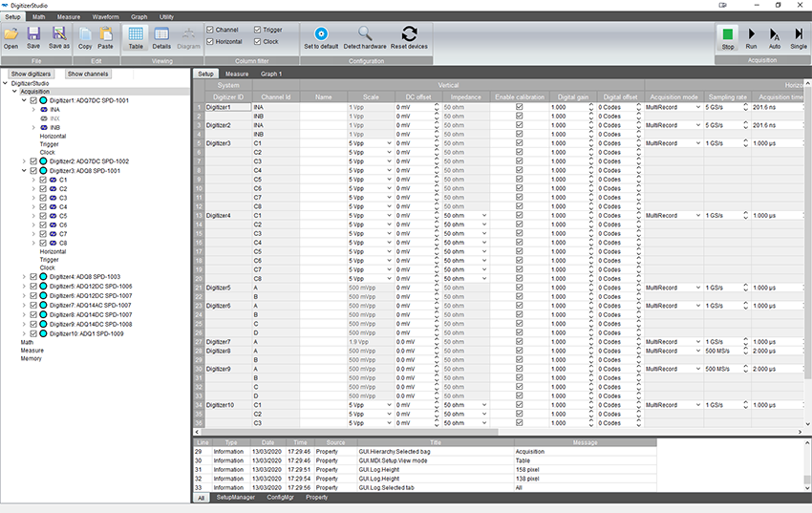Screen dimensions: 812x513
Task: Switch to Table viewing mode
Action: (136, 34)
